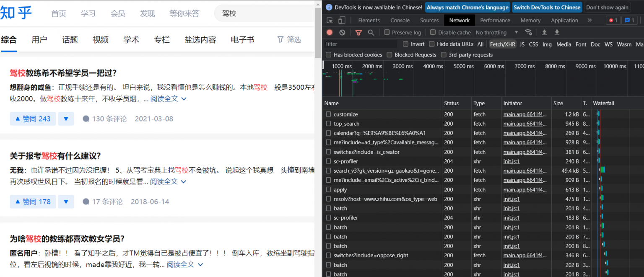Filter requests by CSS type

533,44
